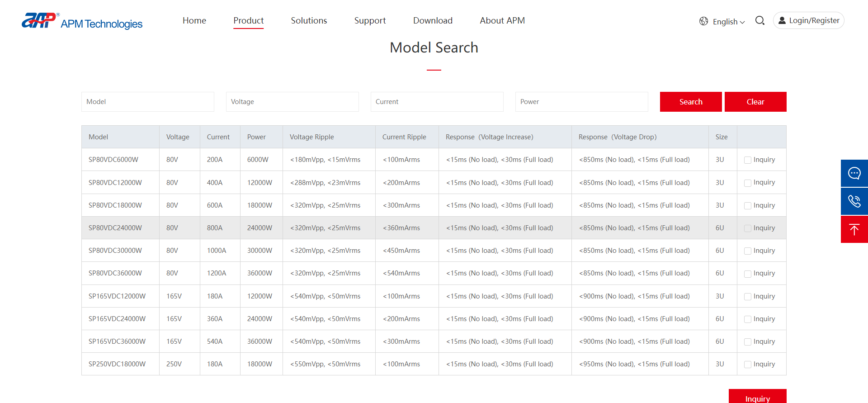The height and width of the screenshot is (403, 868).
Task: Click model name SP80VDC36000W
Action: (115, 273)
